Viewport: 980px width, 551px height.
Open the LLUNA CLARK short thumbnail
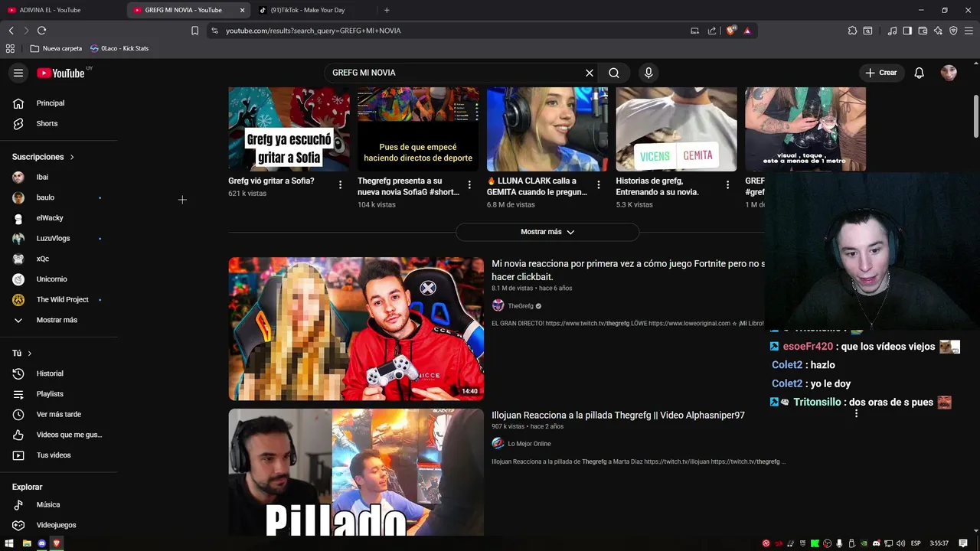[547, 129]
